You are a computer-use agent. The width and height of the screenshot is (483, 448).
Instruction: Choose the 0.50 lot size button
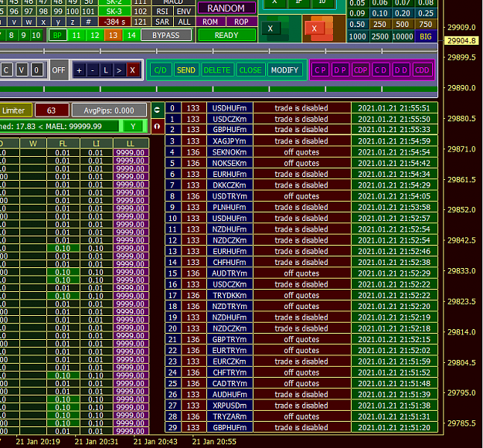(x=357, y=24)
